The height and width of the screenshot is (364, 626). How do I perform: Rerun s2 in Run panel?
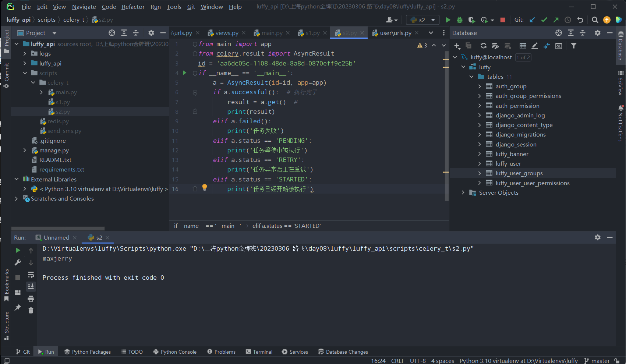(18, 250)
